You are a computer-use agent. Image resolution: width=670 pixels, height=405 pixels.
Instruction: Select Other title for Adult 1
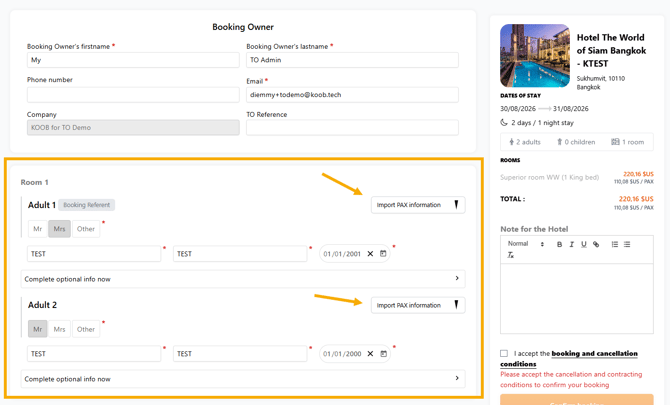[x=86, y=229]
